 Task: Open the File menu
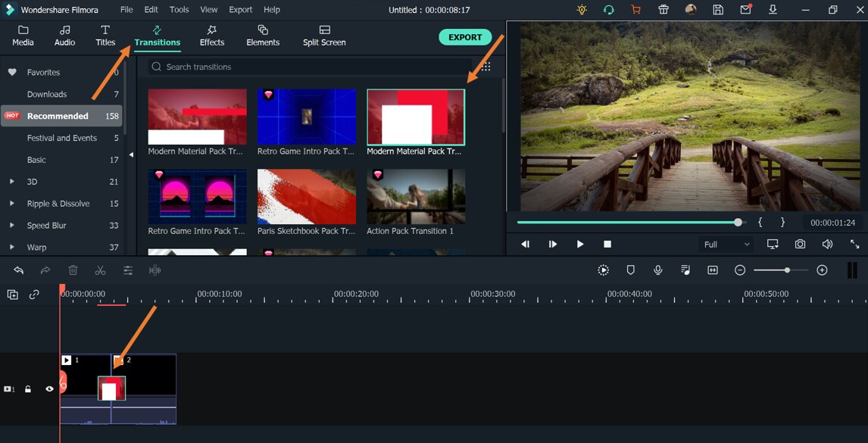[126, 9]
